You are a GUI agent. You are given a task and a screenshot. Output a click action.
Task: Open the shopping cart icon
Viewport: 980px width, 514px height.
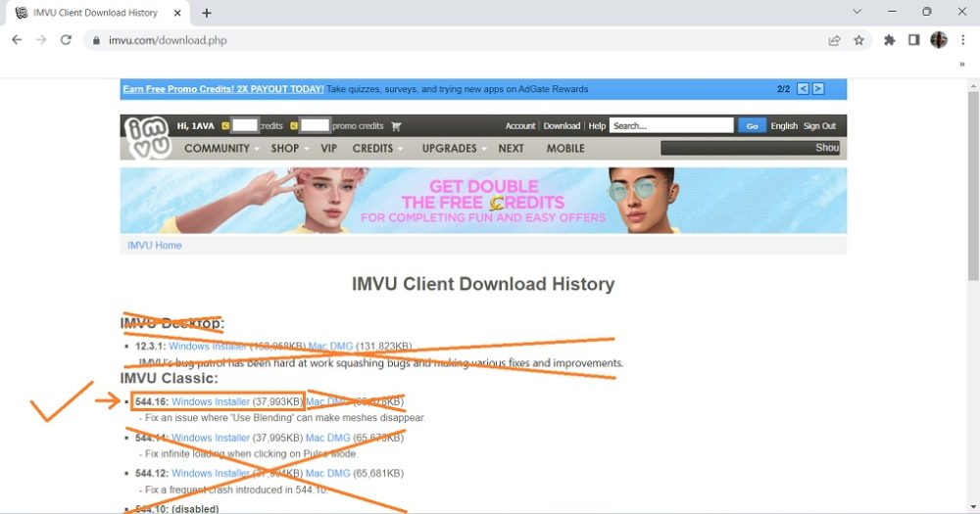tap(396, 126)
